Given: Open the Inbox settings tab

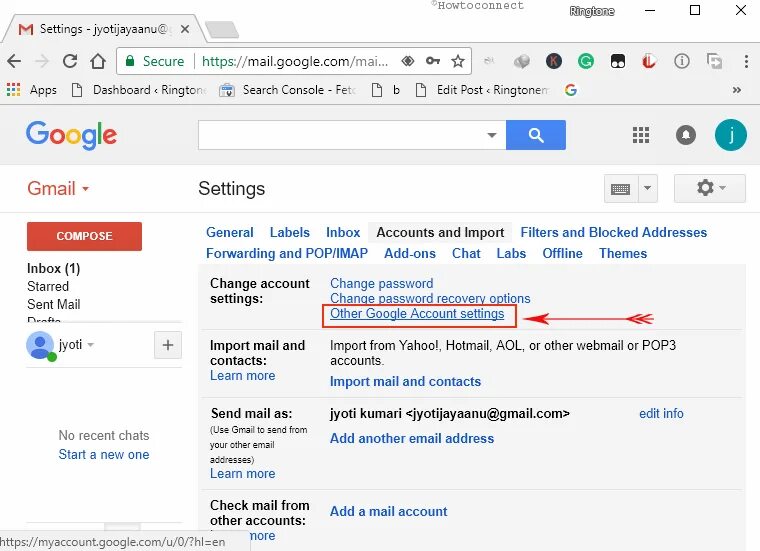Looking at the screenshot, I should tap(343, 233).
